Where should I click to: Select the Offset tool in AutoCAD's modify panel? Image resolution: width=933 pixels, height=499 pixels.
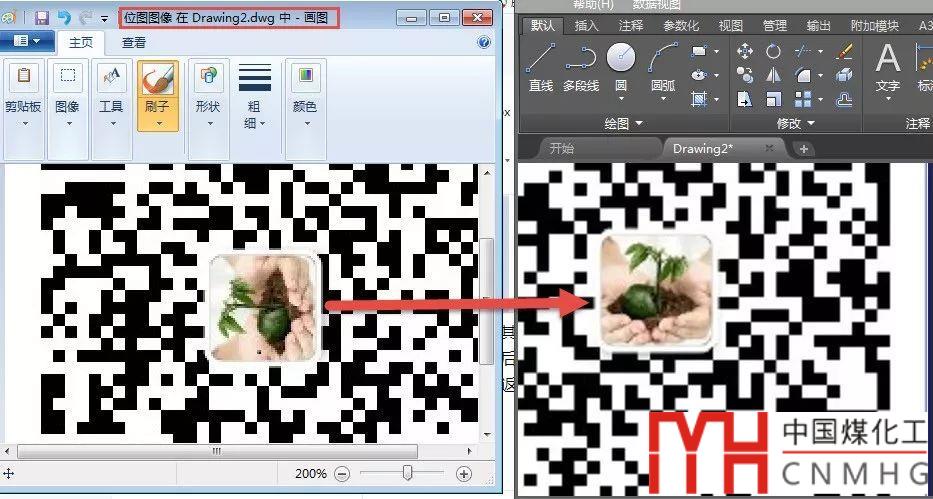click(844, 99)
